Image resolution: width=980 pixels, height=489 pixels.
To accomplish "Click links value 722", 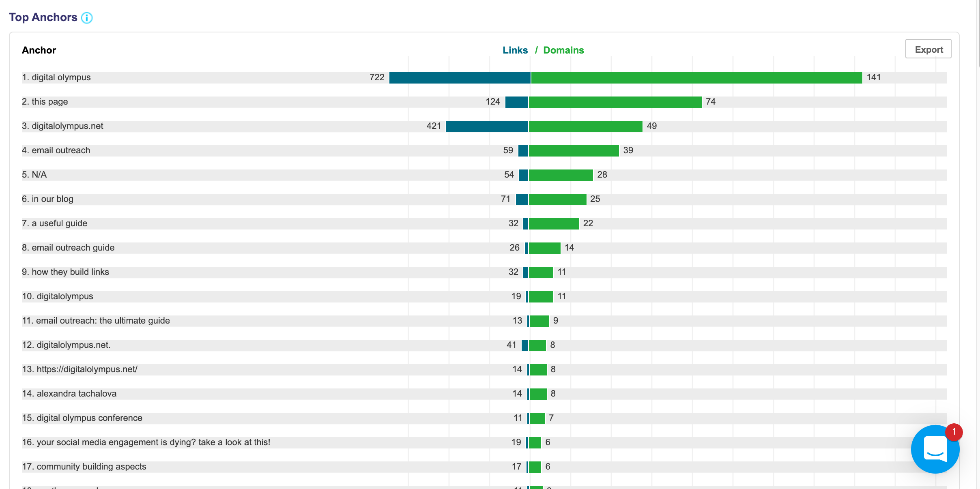I will [x=377, y=77].
